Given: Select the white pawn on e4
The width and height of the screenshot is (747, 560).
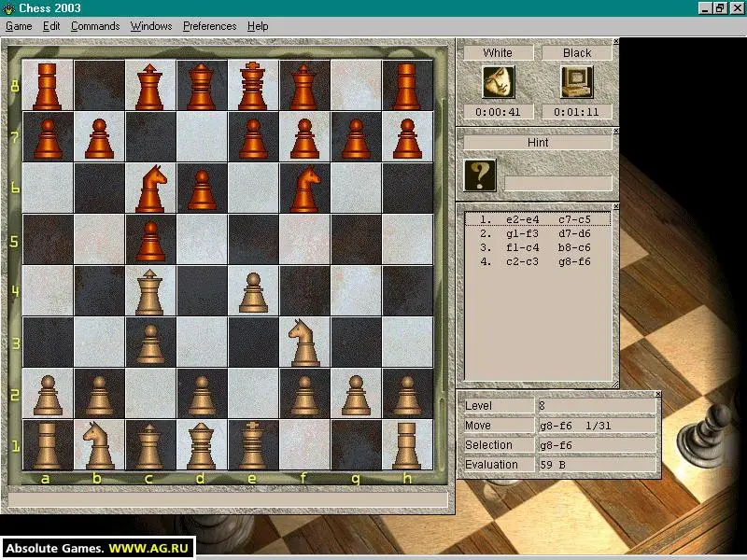Looking at the screenshot, I should pos(253,290).
